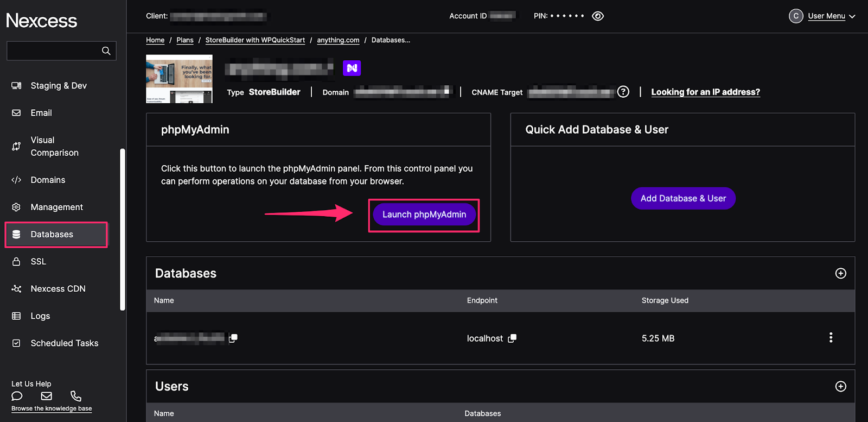The image size is (868, 422).
Task: Copy the database name using copy icon
Action: pyautogui.click(x=233, y=338)
